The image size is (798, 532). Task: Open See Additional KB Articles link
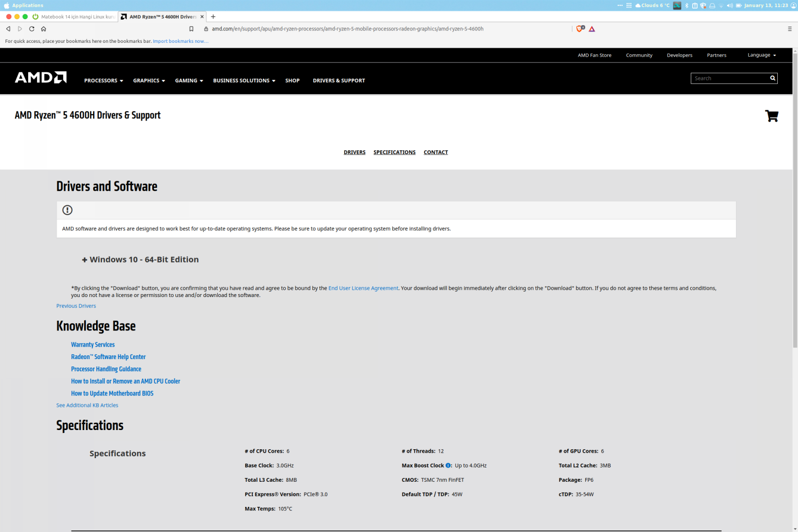pos(87,405)
